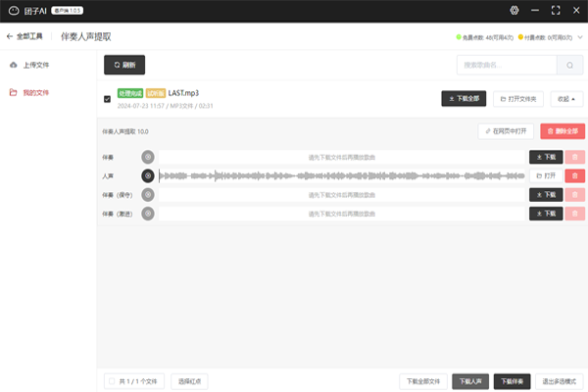The width and height of the screenshot is (588, 392).
Task: Click the play icon on 伴奏 track
Action: tap(148, 157)
